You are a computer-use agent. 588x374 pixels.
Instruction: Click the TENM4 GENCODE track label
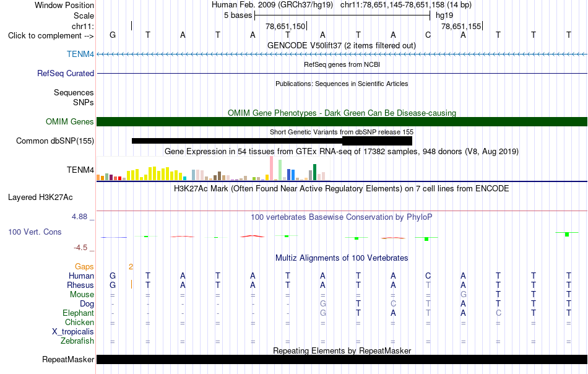point(80,54)
